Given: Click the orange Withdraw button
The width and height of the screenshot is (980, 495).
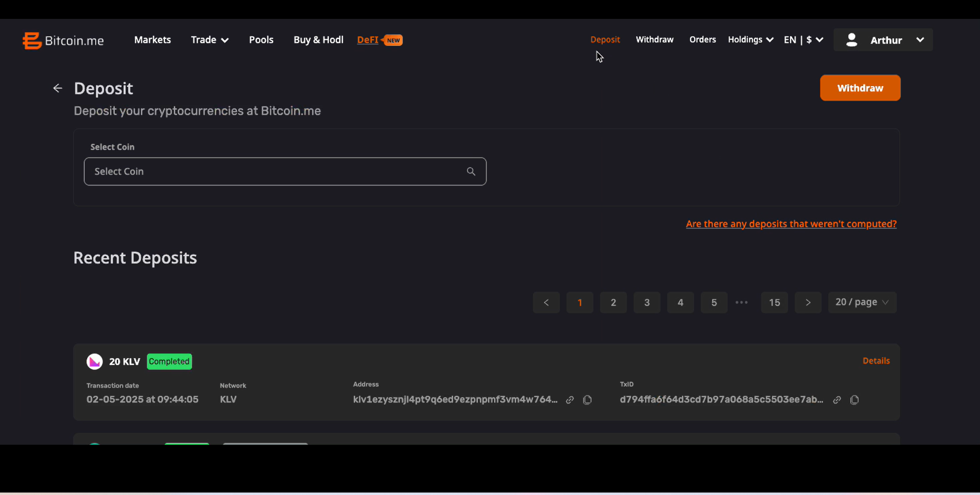Looking at the screenshot, I should [861, 88].
